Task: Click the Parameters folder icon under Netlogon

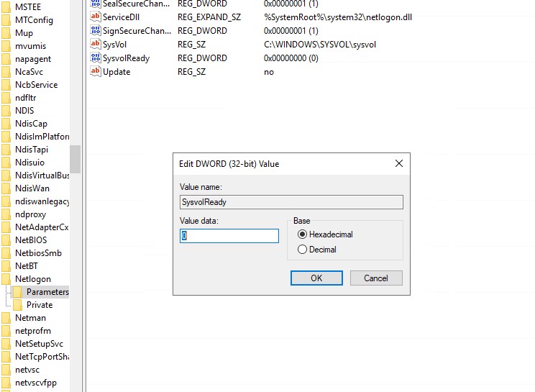Action: coord(18,292)
